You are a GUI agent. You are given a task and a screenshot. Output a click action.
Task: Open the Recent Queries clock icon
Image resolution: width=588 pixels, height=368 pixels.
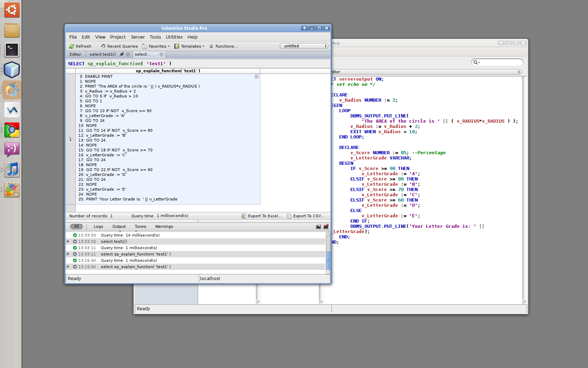[103, 46]
